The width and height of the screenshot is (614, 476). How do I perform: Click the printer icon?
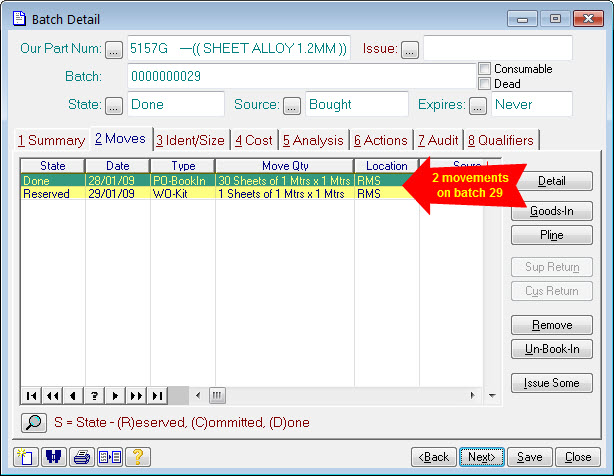click(x=82, y=457)
